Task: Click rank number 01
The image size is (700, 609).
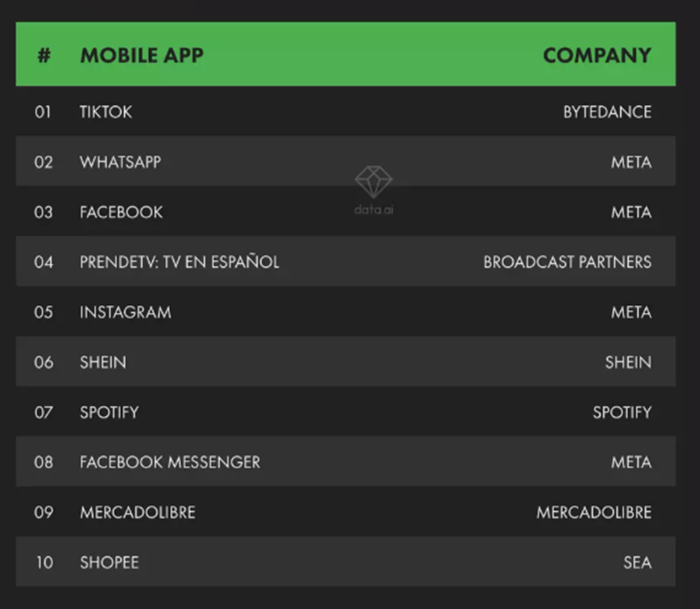Action: 43,112
